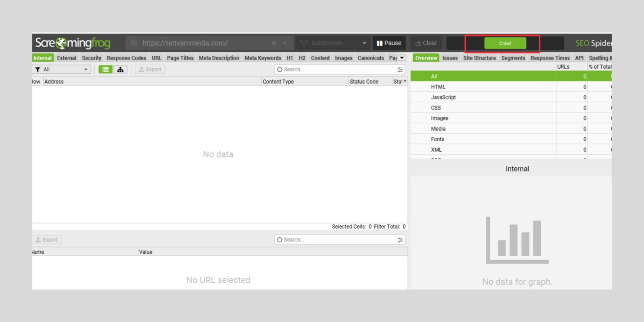Switch to tree view icon
This screenshot has width=644, height=322.
tap(120, 70)
